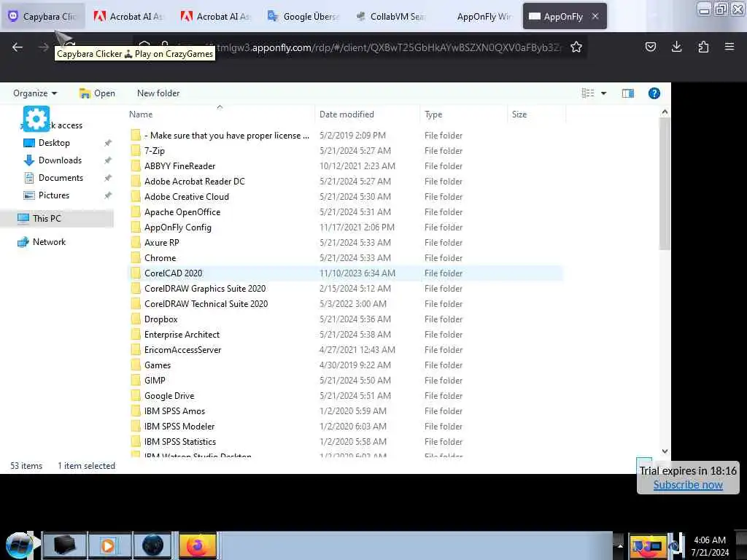Screen dimensions: 747x560
Task: Switch to the CollabVM tab
Action: click(391, 16)
